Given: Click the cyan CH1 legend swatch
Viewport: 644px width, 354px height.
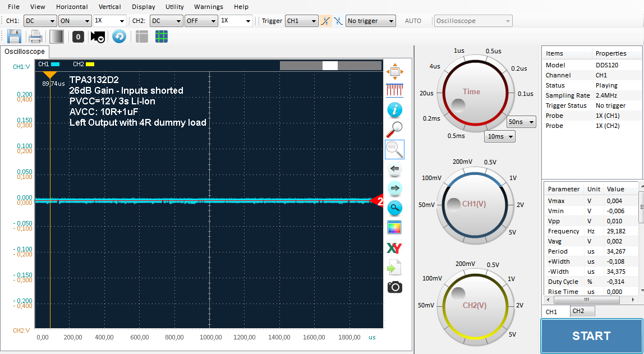Looking at the screenshot, I should 56,65.
